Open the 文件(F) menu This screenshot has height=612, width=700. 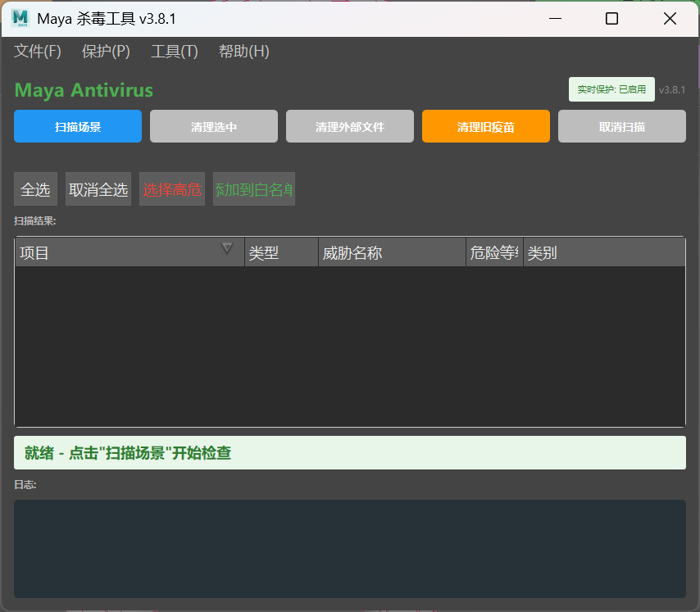coord(37,51)
